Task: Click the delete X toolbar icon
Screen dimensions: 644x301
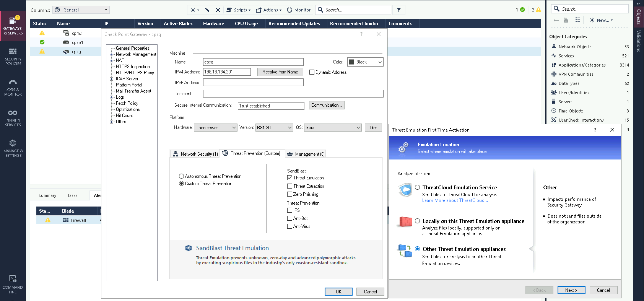Action: (218, 10)
